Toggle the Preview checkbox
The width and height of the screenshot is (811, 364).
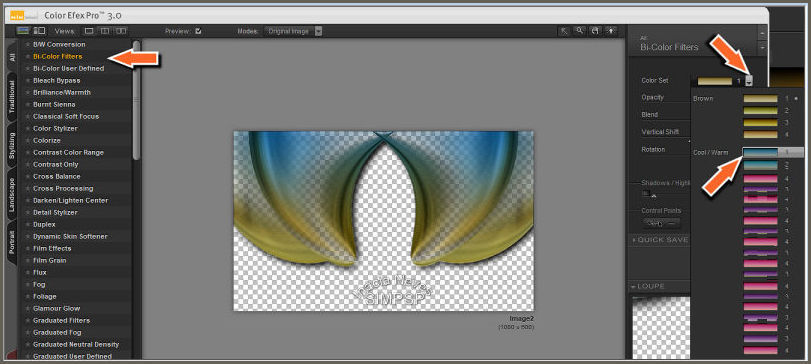point(199,31)
